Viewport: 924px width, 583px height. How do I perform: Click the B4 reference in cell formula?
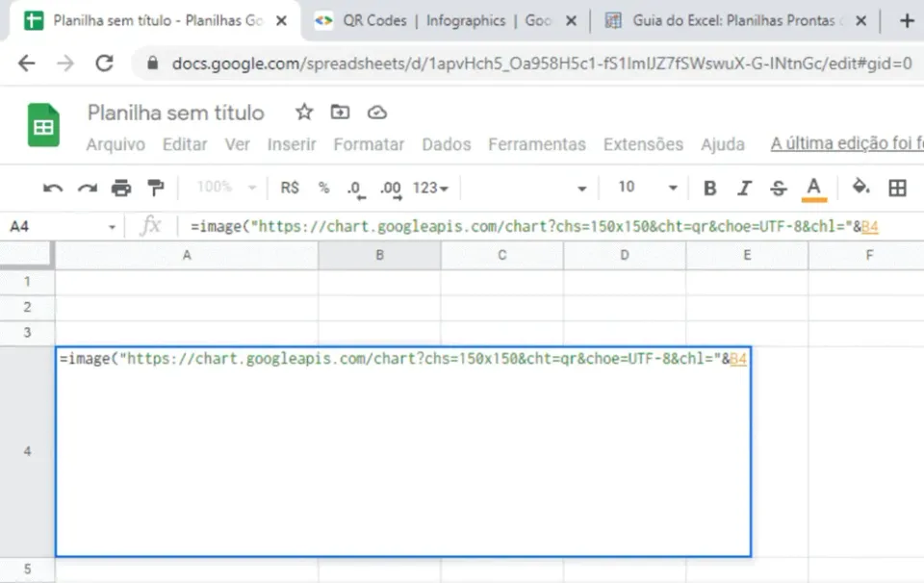tap(738, 359)
